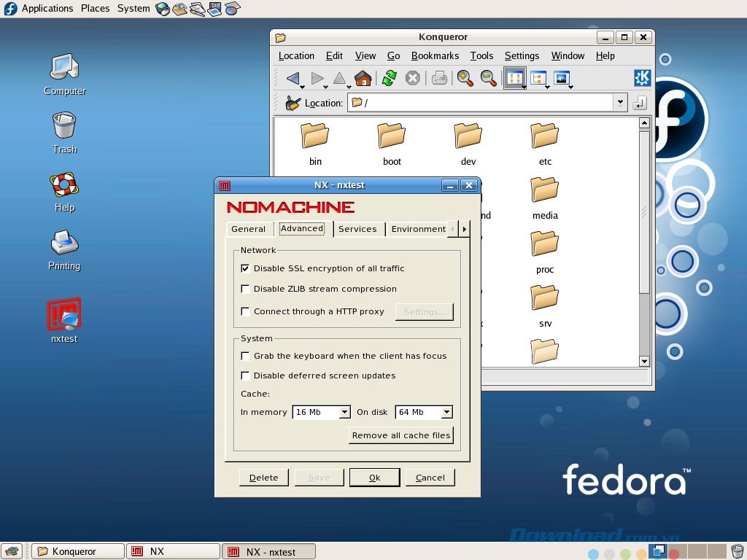Image resolution: width=747 pixels, height=560 pixels.
Task: Click the Print icon in Konqueror
Action: tap(438, 78)
